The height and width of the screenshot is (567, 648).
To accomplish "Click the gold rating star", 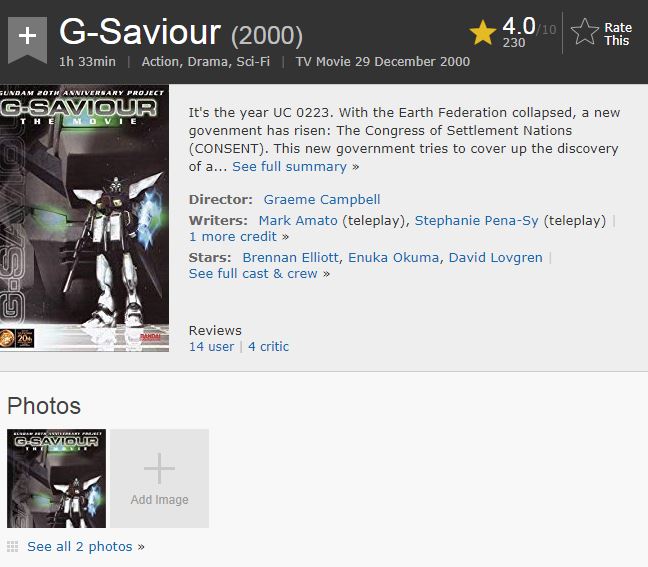I will pos(483,33).
